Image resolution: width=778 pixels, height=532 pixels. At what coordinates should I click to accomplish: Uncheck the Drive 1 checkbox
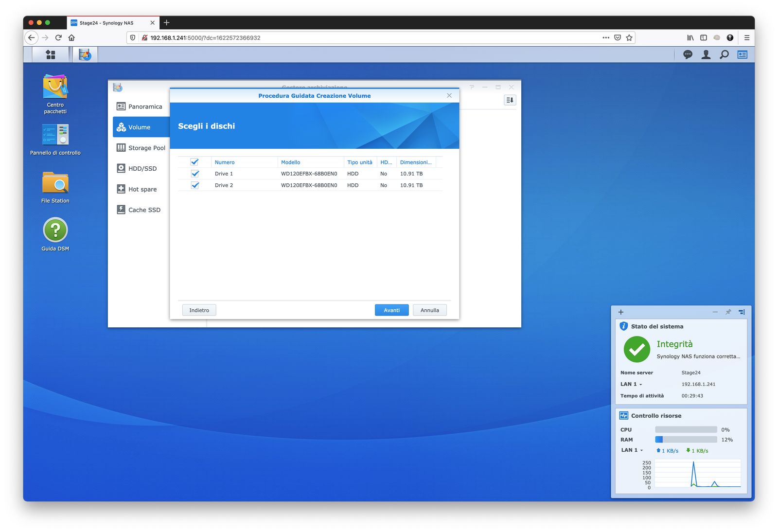(x=195, y=174)
